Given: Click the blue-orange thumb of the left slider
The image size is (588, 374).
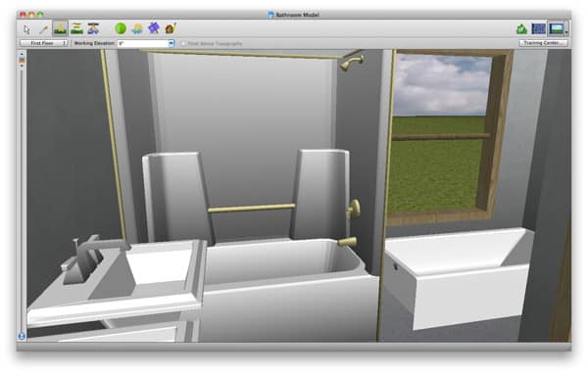Looking at the screenshot, I should (22, 60).
